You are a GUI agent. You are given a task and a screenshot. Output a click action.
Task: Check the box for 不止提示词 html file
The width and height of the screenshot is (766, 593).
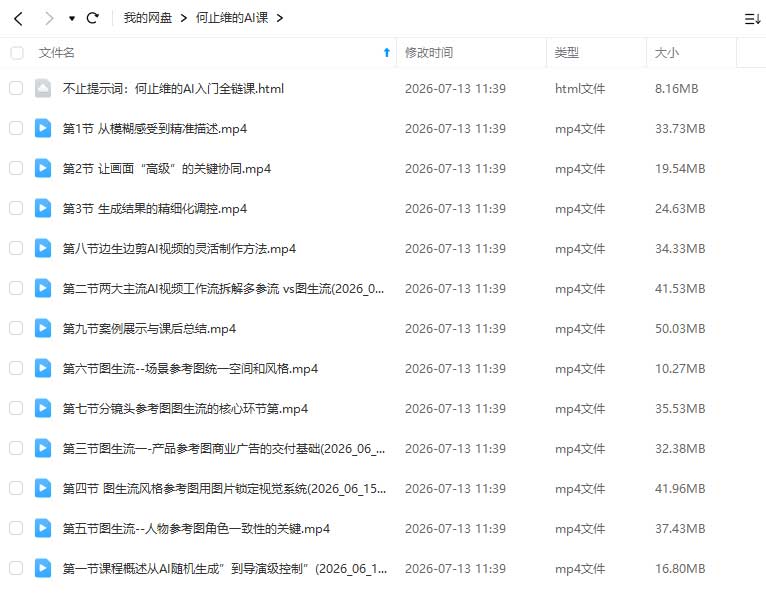tap(16, 88)
